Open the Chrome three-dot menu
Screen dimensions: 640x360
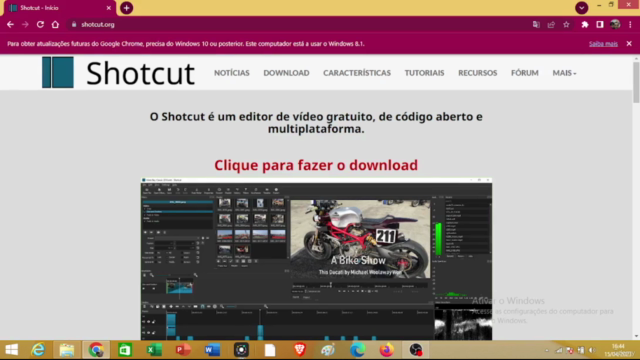(x=630, y=24)
